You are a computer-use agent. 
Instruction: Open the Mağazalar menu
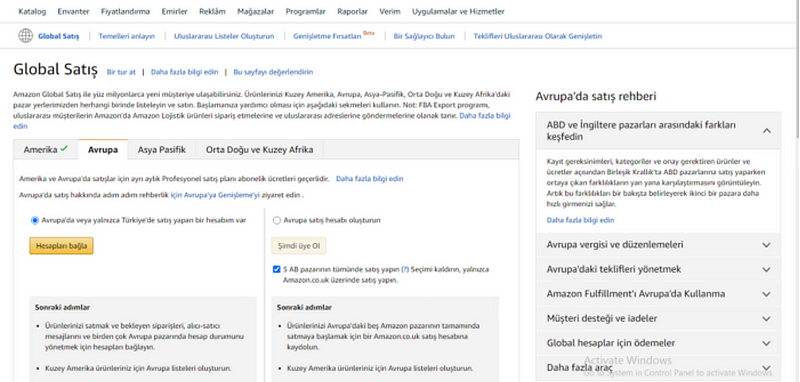pos(256,11)
